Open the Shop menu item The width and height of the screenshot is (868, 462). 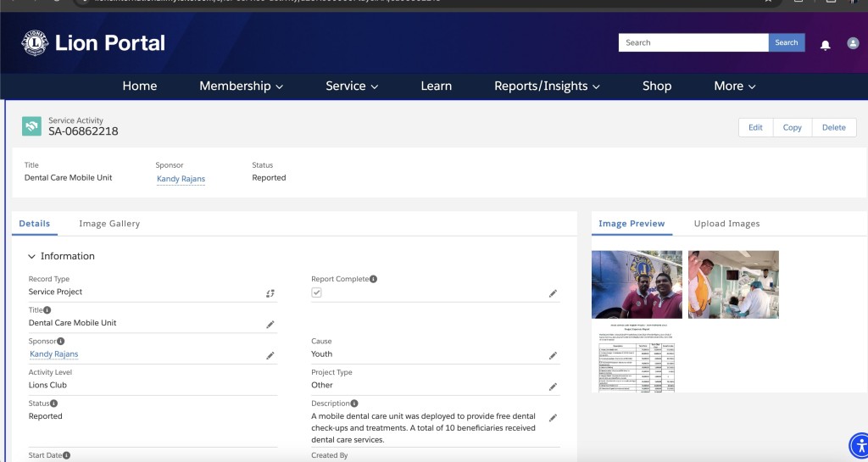657,86
